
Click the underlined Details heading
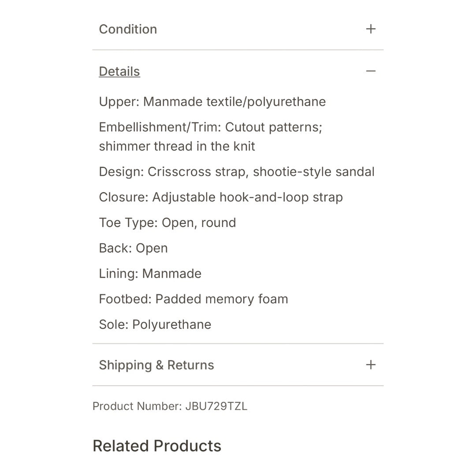click(119, 71)
